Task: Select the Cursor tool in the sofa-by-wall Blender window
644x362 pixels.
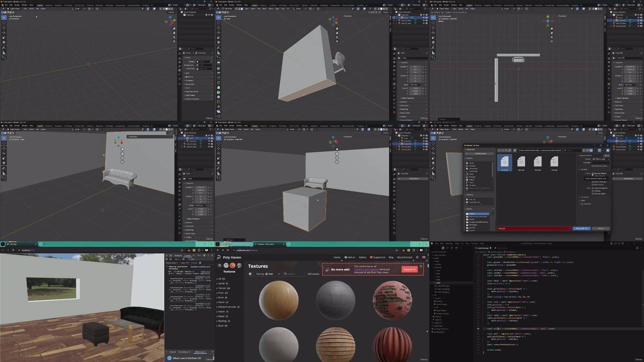Action: [x=4, y=143]
